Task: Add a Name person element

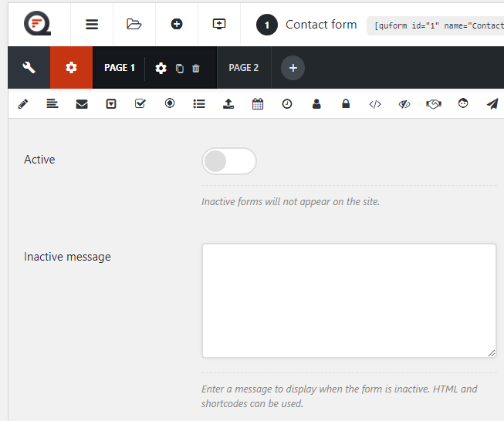Action: coord(316,104)
